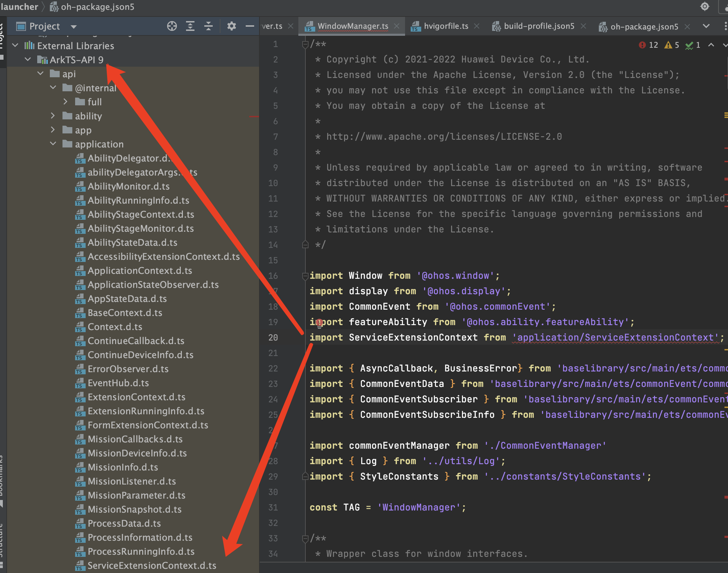This screenshot has width=728, height=573.
Task: Switch to build-profile.json5 tab
Action: pos(539,26)
